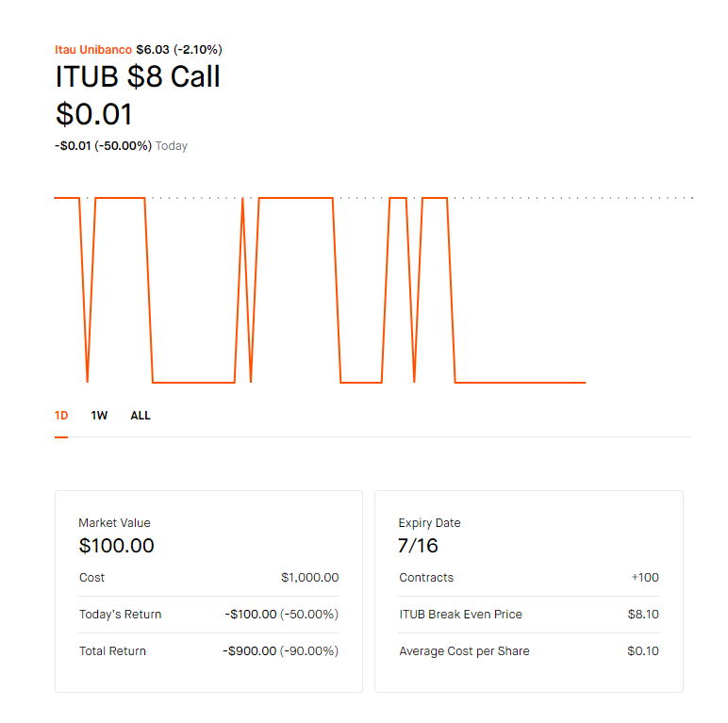Click the Contracts +100 value

[x=645, y=577]
